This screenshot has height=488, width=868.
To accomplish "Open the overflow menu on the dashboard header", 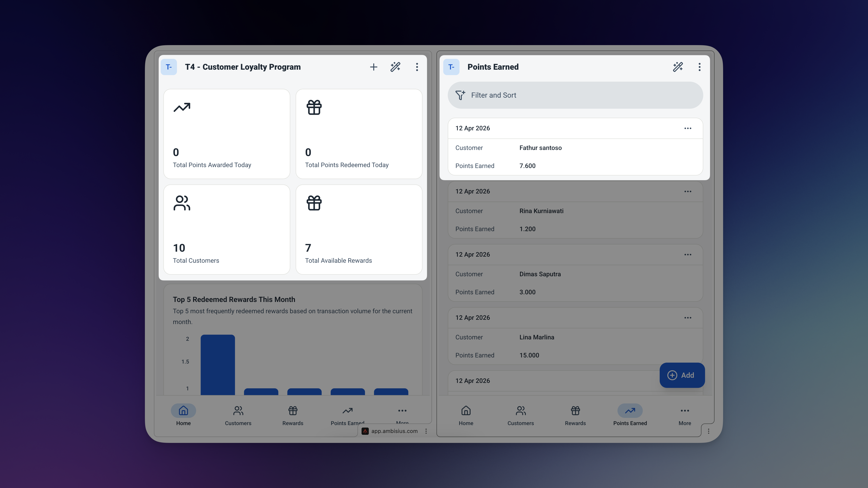I will coord(417,67).
